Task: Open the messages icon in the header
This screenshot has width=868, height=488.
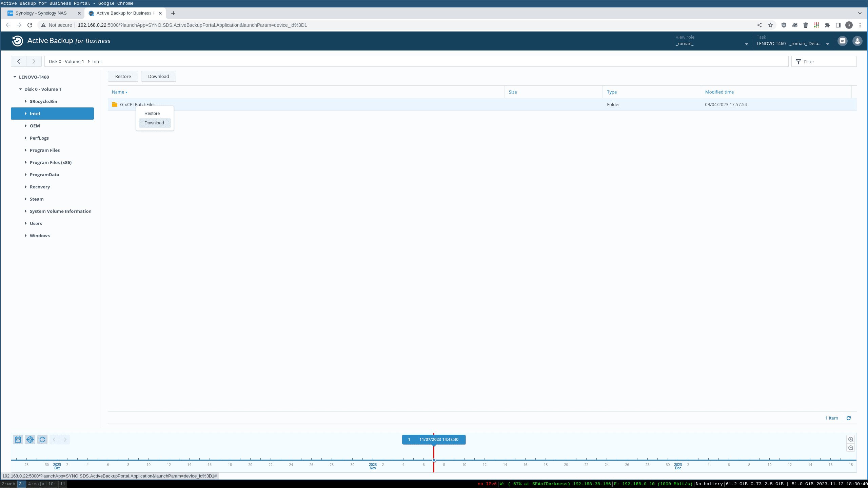Action: (x=843, y=41)
